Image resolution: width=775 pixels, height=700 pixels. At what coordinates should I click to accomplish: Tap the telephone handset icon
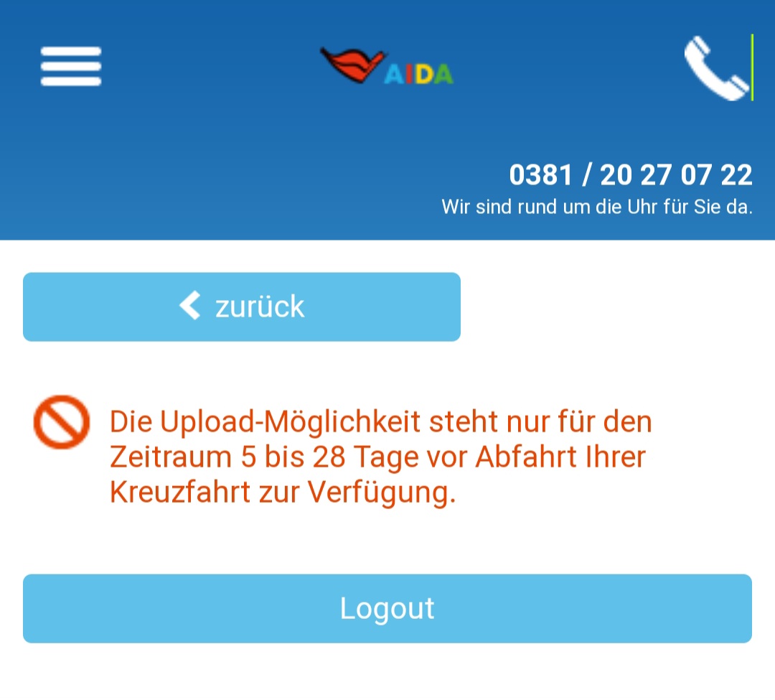[x=716, y=67]
